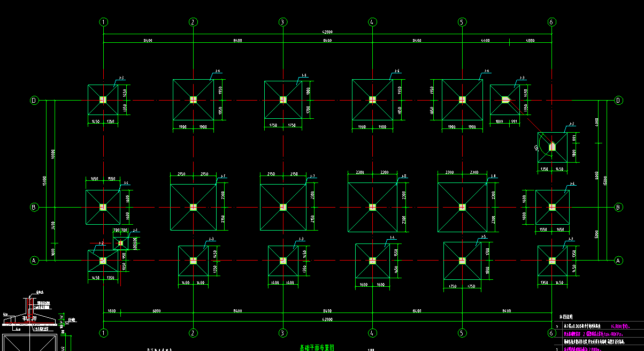
Task: Select the bottom overall 42000 dimension text
Action: 327,319
